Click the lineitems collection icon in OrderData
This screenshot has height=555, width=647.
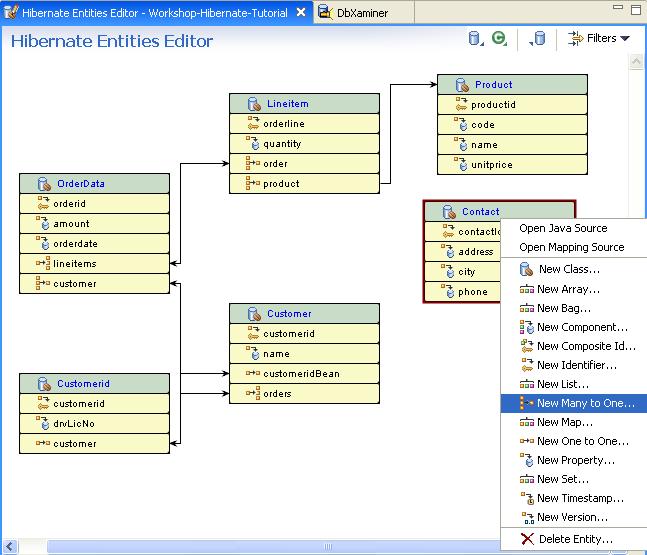(43, 263)
